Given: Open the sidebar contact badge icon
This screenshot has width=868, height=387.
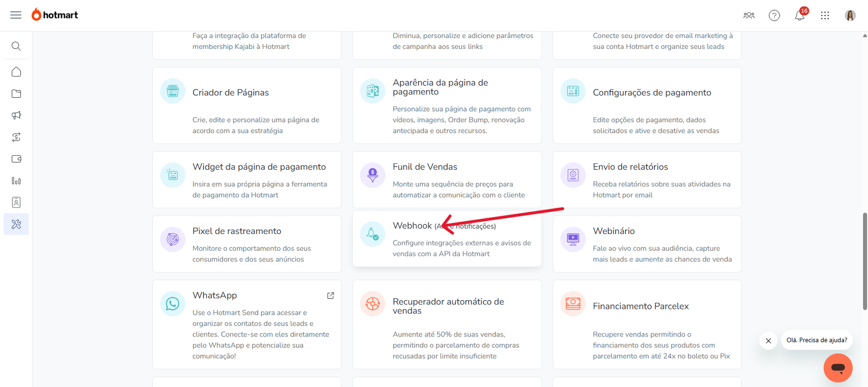Looking at the screenshot, I should click(16, 202).
